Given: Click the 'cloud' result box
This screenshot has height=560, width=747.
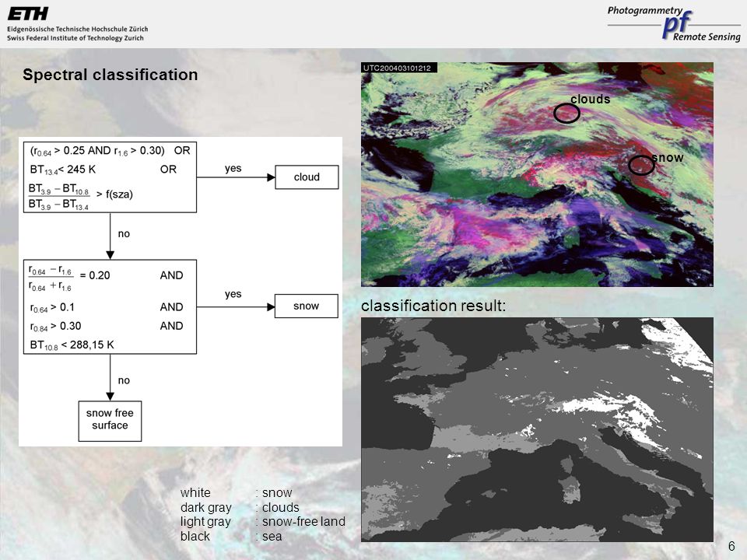Looking at the screenshot, I should 307,177.
